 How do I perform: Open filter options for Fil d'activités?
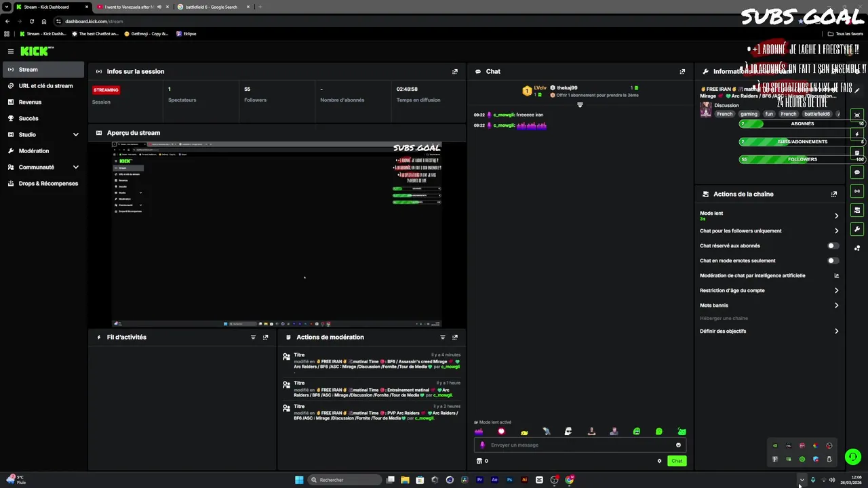(x=253, y=337)
